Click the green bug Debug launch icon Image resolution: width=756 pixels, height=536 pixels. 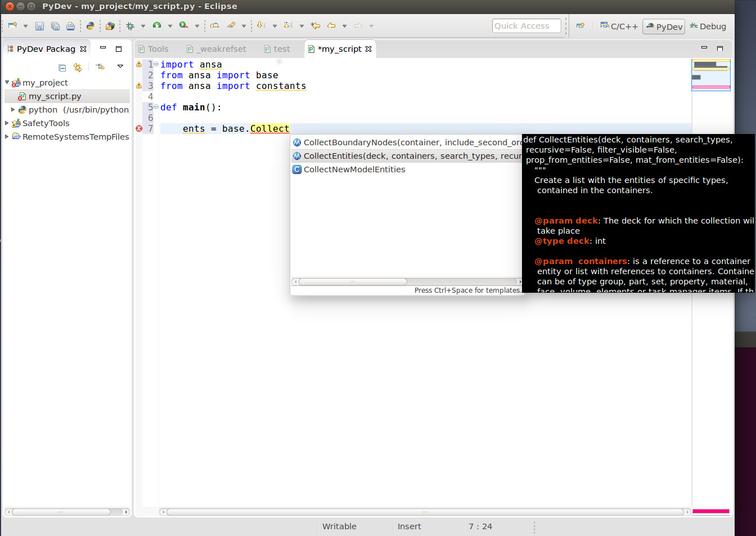click(x=130, y=26)
